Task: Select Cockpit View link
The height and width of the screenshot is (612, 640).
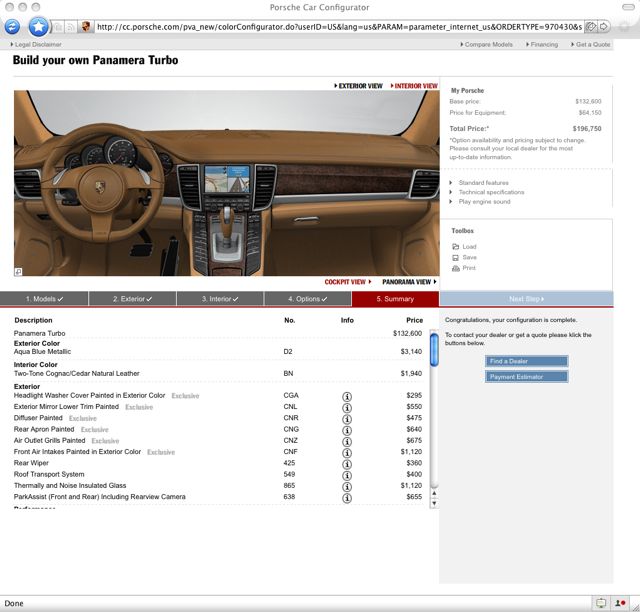Action: point(348,282)
